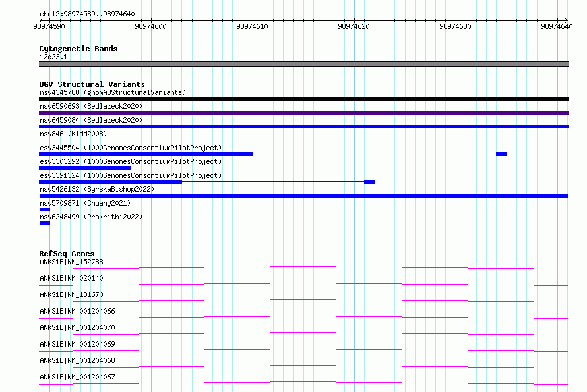Click variant label nsv6590693 (Sedlazeck2020)
The image size is (587, 392).
tap(91, 106)
